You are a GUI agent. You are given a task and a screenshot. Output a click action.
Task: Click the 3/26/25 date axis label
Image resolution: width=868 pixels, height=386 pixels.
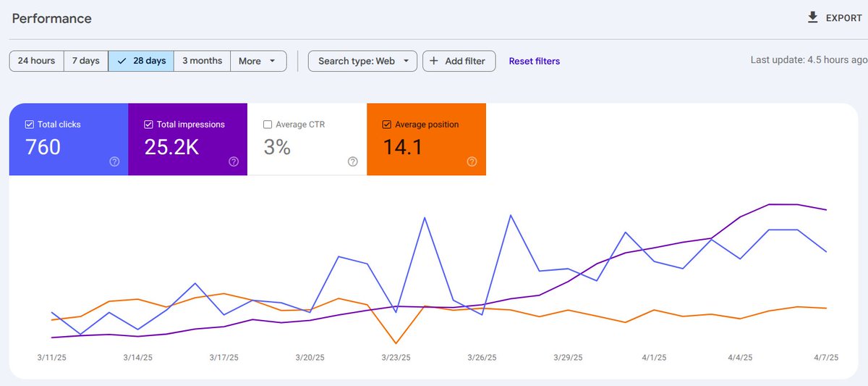pyautogui.click(x=482, y=358)
